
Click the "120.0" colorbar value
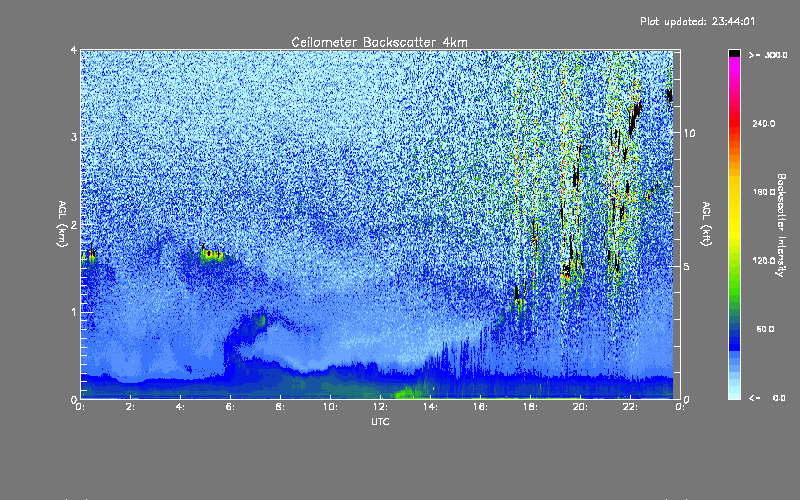coord(764,260)
